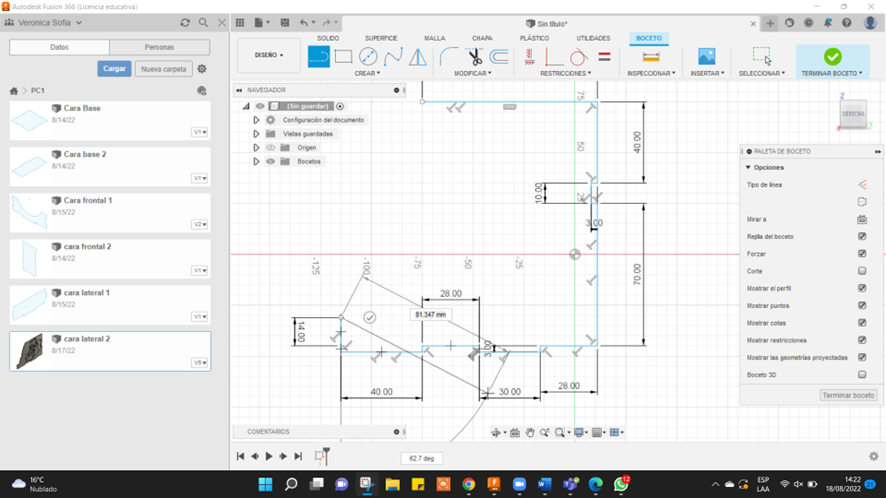886x498 pixels.
Task: Toggle Mostrar restricciones checkbox
Action: [x=862, y=340]
